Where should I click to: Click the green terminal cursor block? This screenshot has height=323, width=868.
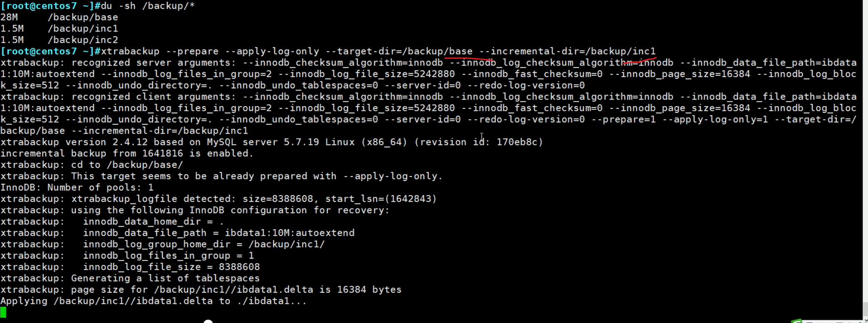[x=3, y=312]
